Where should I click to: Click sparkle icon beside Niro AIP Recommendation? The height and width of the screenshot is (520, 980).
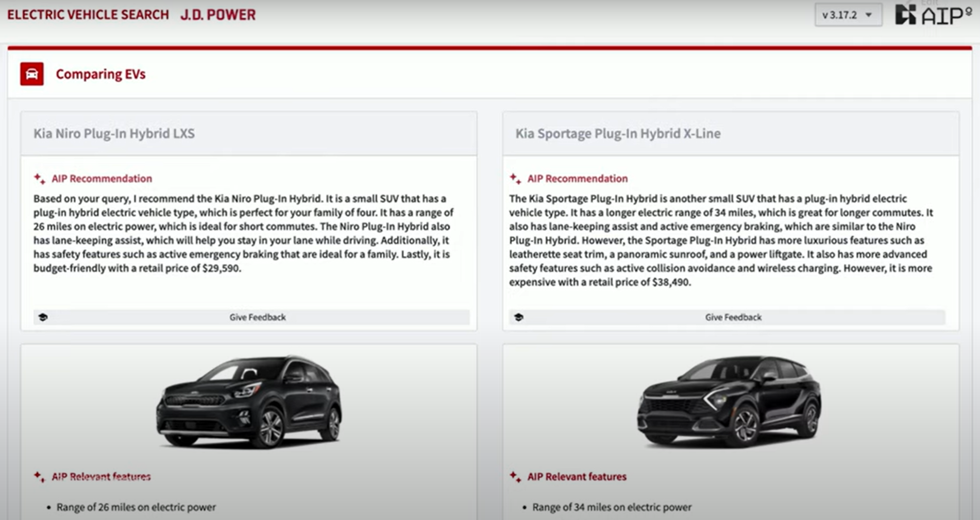[40, 179]
